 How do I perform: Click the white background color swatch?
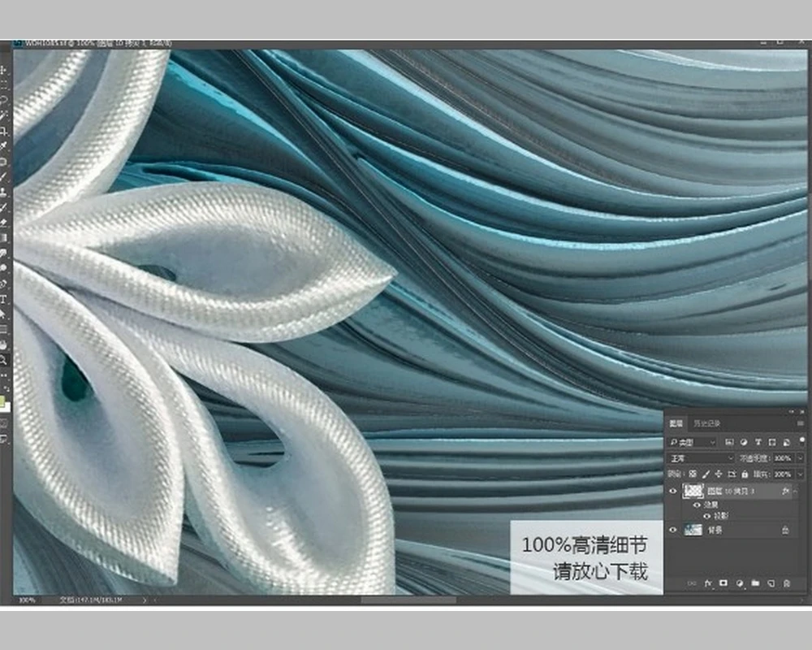pyautogui.click(x=6, y=407)
